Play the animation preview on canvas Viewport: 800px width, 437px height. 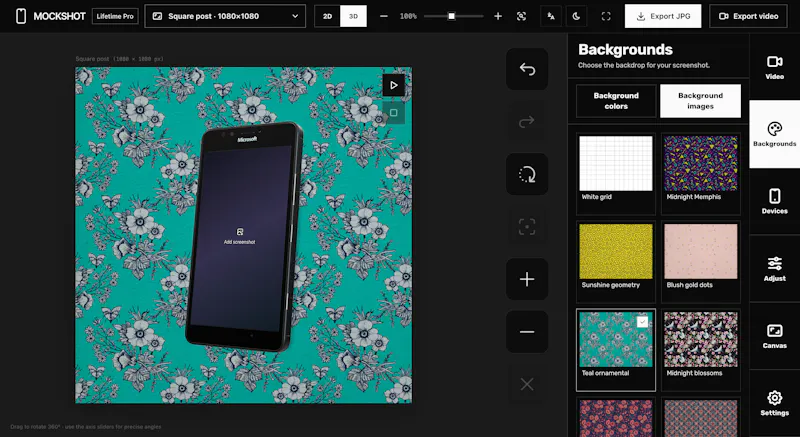(393, 85)
